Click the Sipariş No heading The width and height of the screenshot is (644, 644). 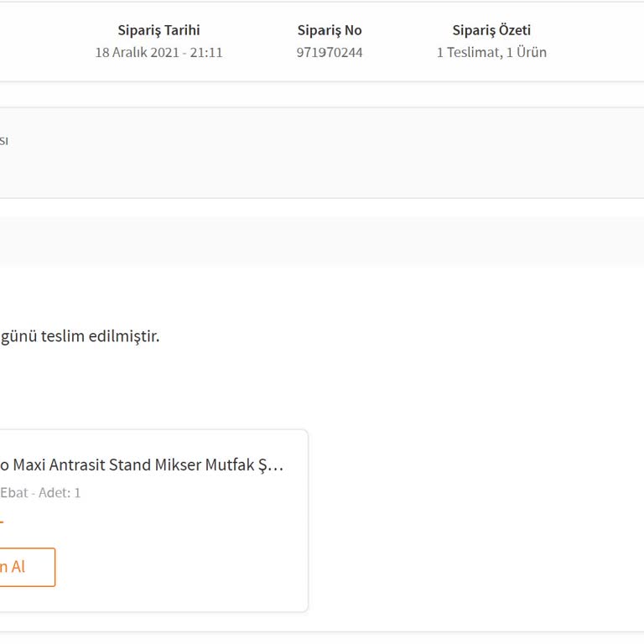coord(330,30)
